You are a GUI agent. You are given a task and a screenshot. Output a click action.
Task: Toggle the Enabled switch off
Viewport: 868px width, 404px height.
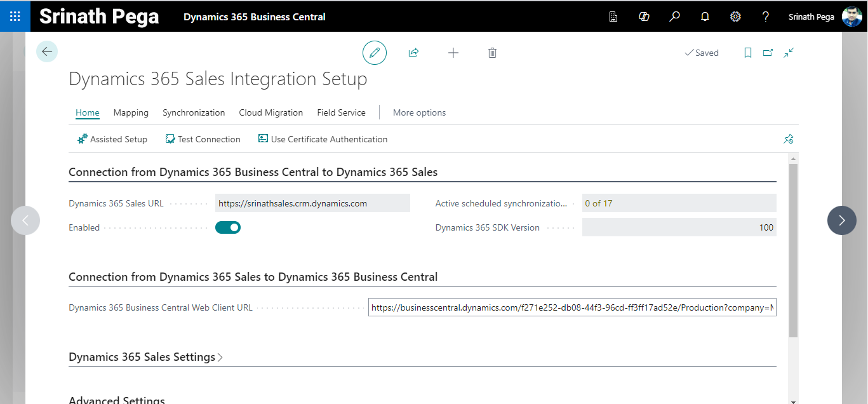click(x=228, y=227)
